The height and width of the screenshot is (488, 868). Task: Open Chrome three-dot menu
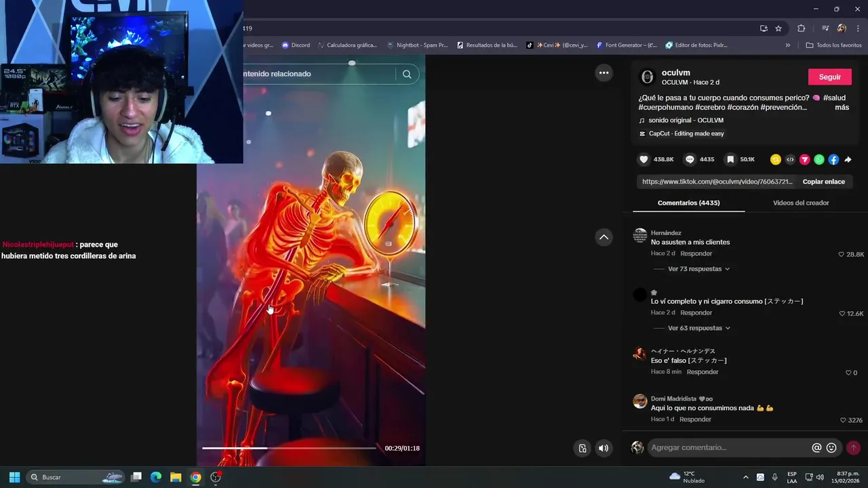[859, 28]
